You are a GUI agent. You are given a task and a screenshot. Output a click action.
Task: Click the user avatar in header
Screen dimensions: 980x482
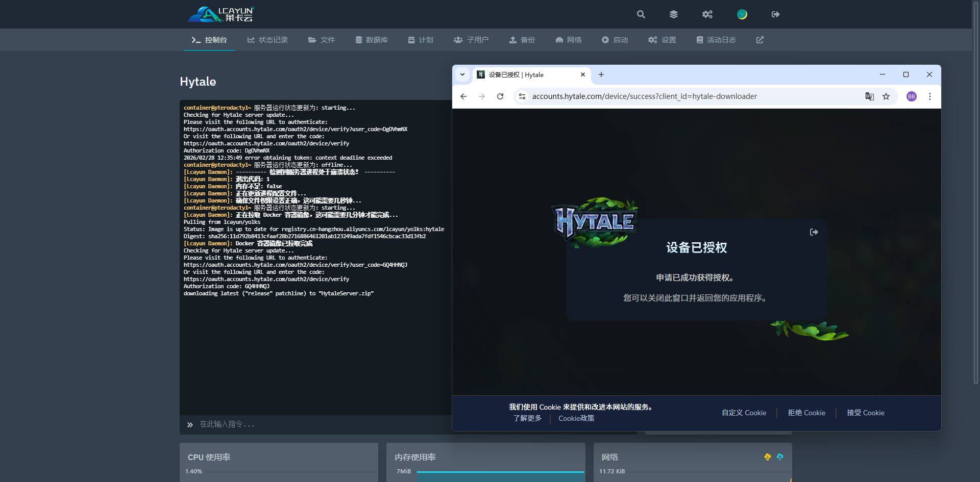point(742,14)
